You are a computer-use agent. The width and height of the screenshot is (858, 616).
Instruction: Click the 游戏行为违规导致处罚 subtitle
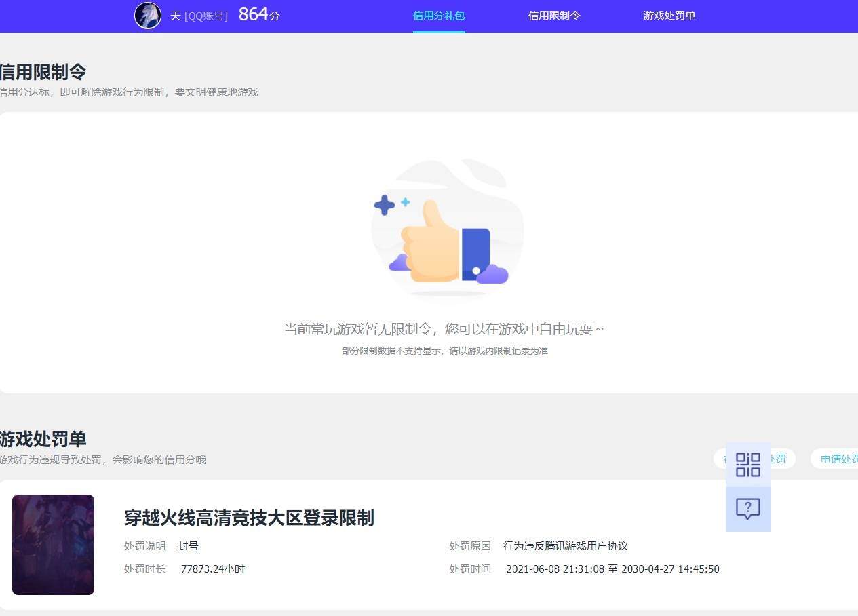102,460
